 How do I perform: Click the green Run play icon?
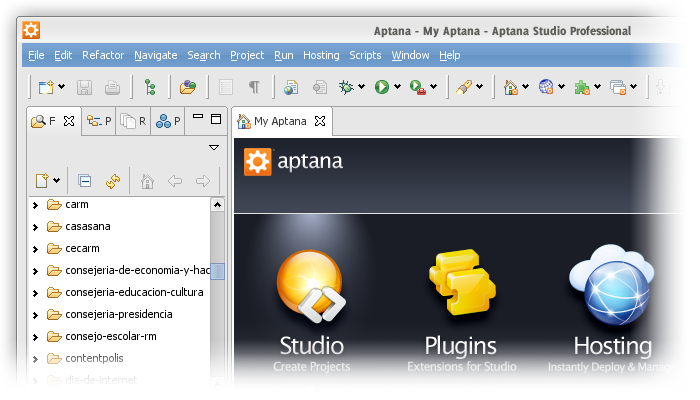[x=382, y=87]
